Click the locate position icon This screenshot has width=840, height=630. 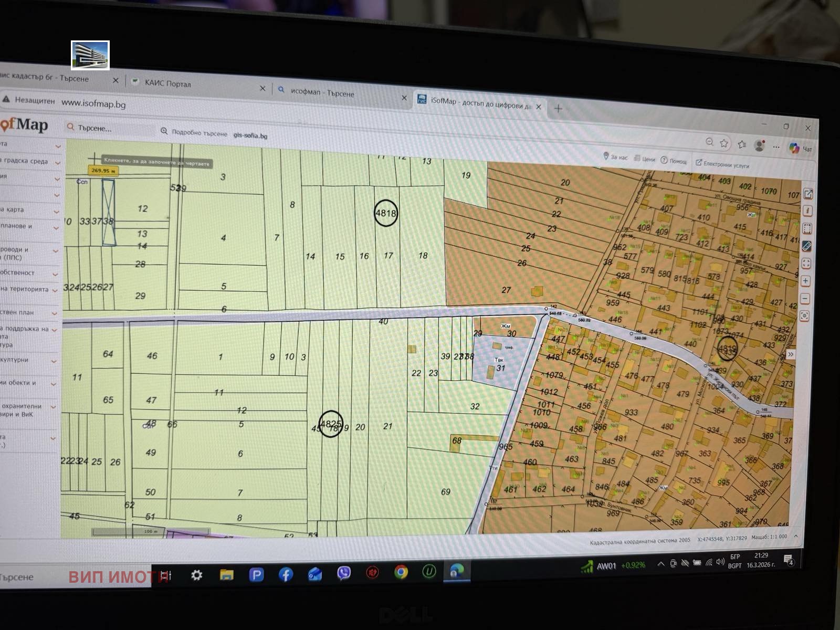coord(804,316)
